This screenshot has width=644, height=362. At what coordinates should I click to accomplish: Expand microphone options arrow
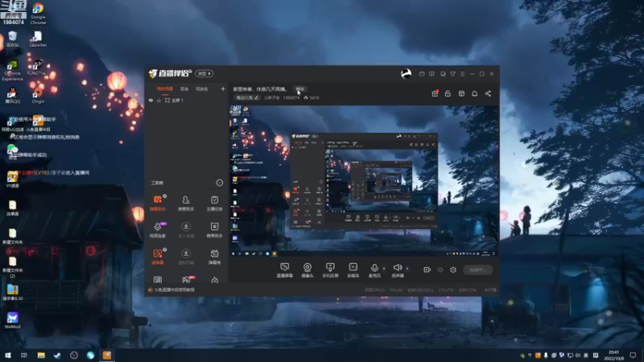[384, 269]
